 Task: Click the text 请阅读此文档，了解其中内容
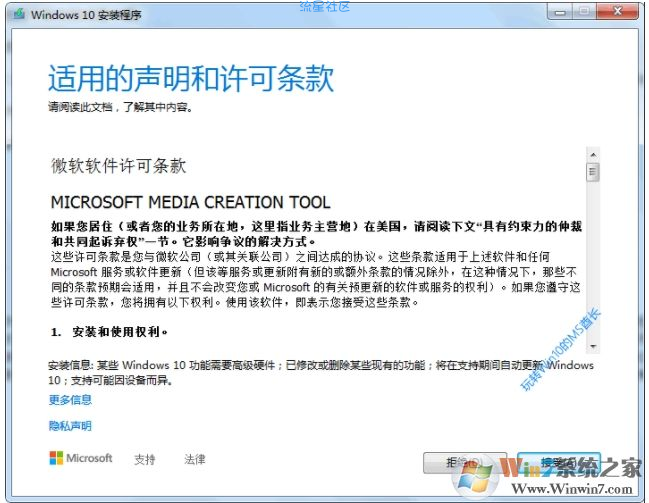120,107
